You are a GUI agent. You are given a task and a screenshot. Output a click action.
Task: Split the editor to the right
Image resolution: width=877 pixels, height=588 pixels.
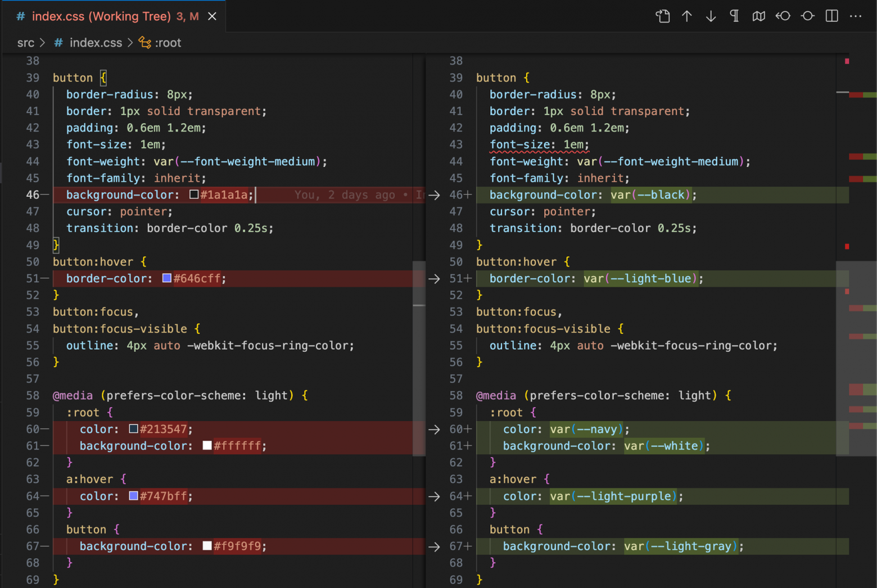click(x=832, y=16)
